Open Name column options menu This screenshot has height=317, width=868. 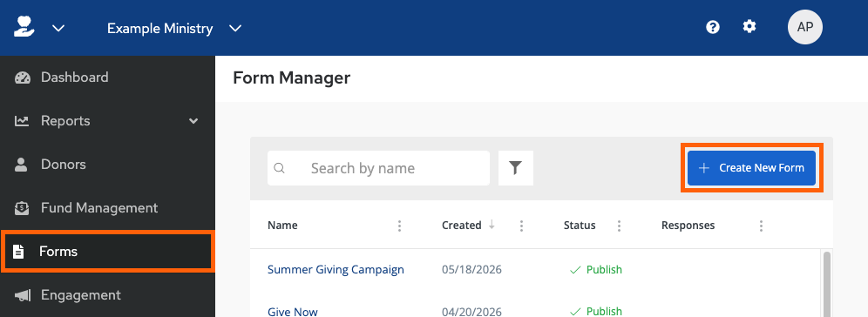pos(400,226)
